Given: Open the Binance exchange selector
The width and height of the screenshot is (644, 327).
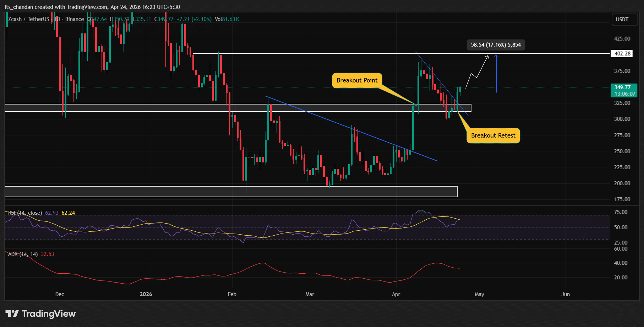Looking at the screenshot, I should pyautogui.click(x=74, y=19).
